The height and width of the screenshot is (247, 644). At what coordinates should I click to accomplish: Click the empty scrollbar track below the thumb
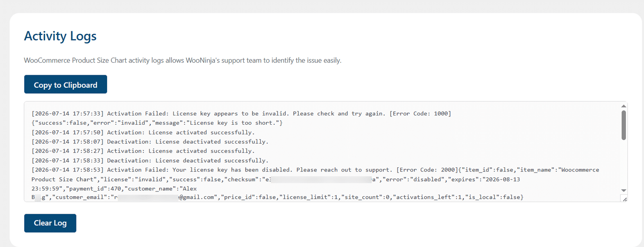623,163
